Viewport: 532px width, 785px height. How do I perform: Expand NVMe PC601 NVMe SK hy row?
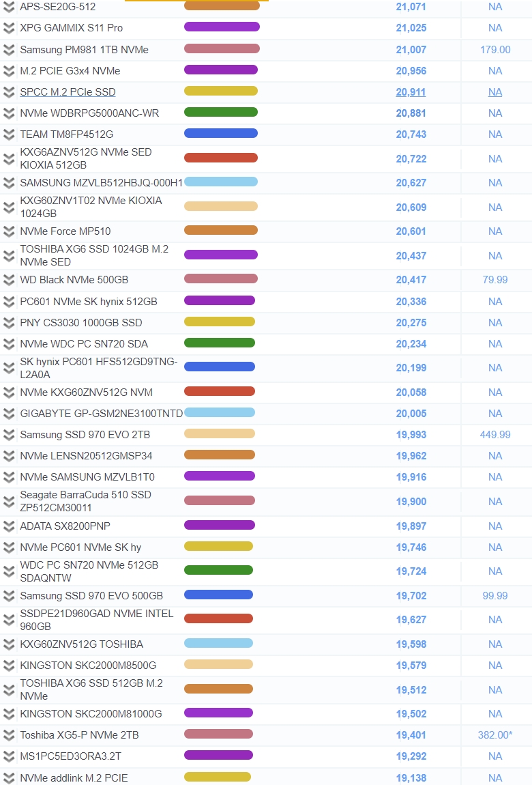(8, 547)
